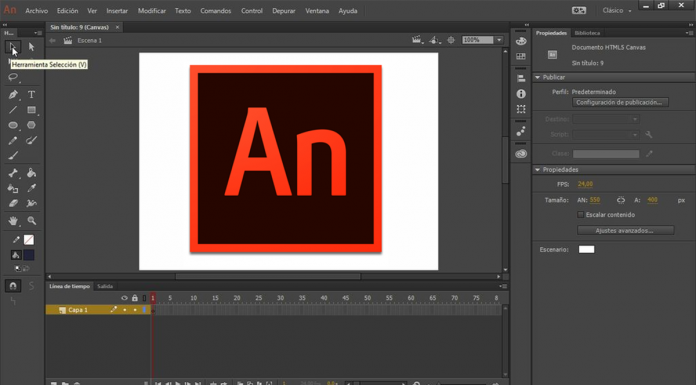Switch to the Salida tab
The image size is (696, 385).
[105, 286]
